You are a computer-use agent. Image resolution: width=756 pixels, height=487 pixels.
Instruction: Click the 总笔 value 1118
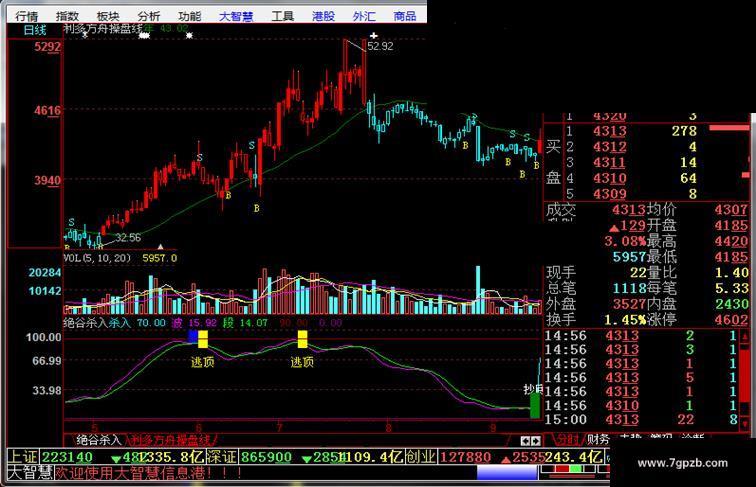629,288
